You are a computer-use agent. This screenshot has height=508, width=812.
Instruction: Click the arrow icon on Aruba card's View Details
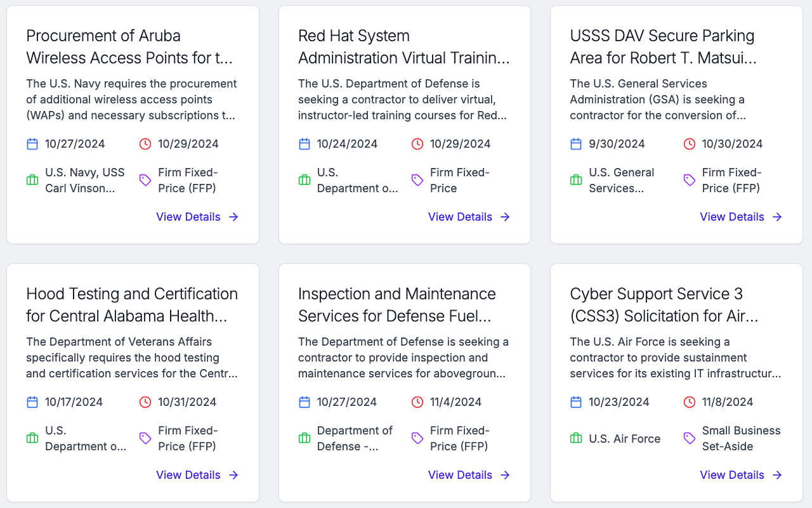click(x=234, y=217)
